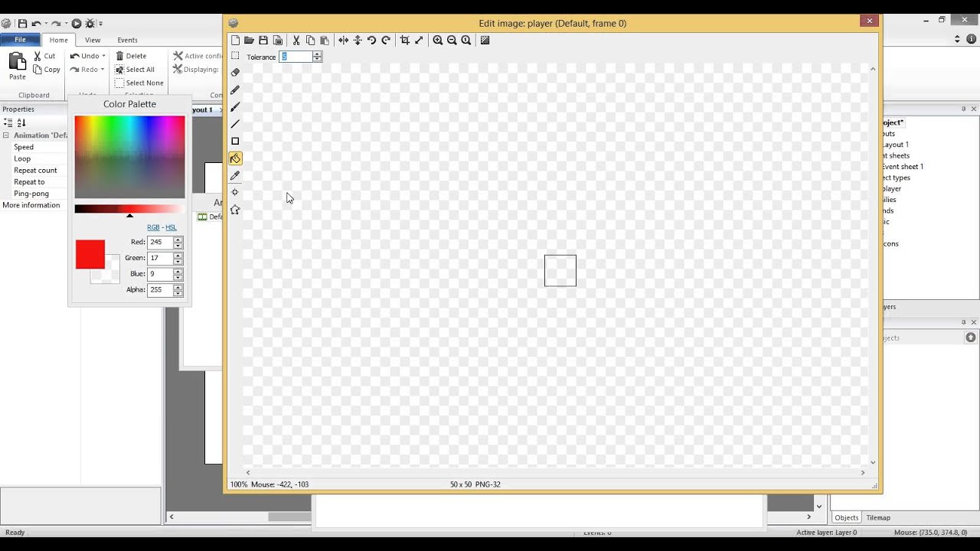Zoom out of the image canvas
980x551 pixels.
pyautogui.click(x=452, y=40)
